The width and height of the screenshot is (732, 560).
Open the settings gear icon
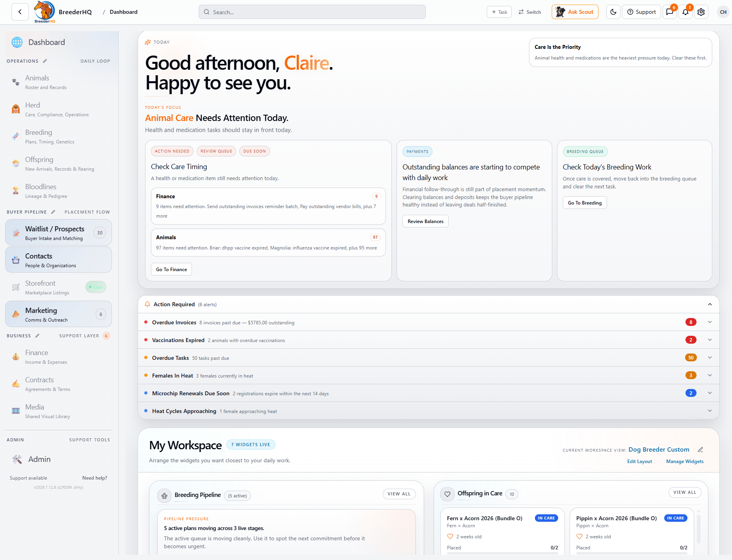pyautogui.click(x=701, y=12)
